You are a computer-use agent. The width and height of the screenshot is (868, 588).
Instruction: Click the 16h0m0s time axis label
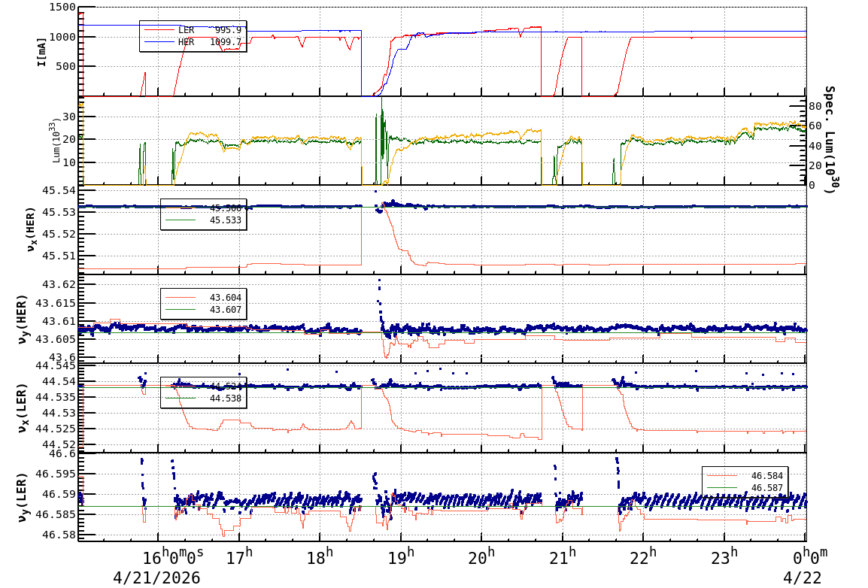tap(174, 556)
